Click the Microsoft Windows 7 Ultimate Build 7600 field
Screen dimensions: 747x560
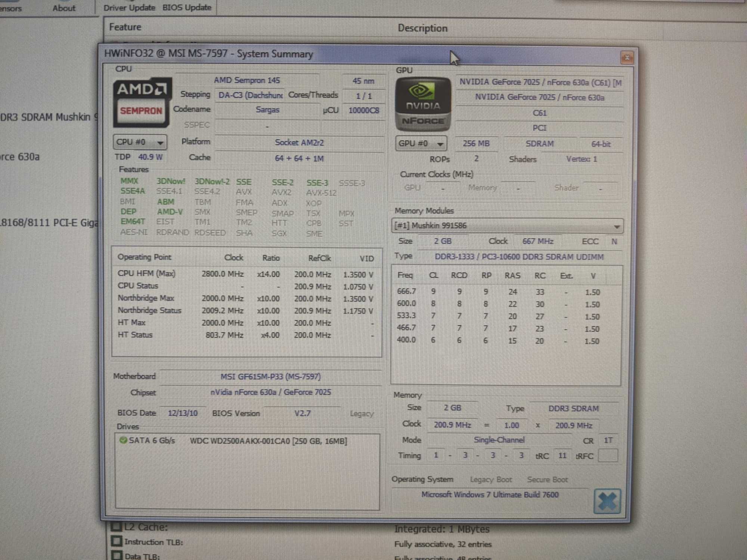tap(490, 495)
